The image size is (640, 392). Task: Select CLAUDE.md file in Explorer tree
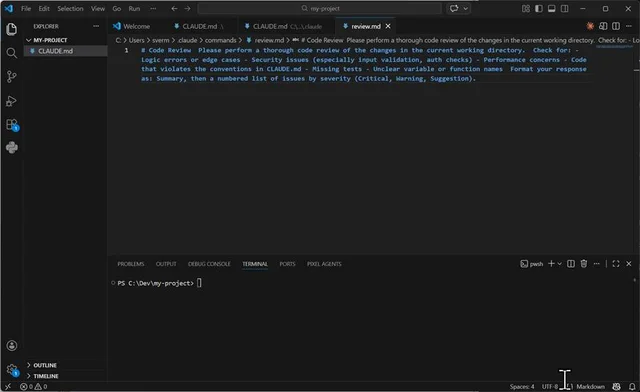click(65, 51)
